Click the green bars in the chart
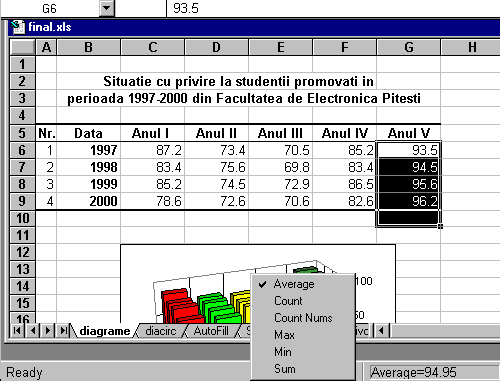This screenshot has height=381, width=500. pyautogui.click(x=219, y=308)
